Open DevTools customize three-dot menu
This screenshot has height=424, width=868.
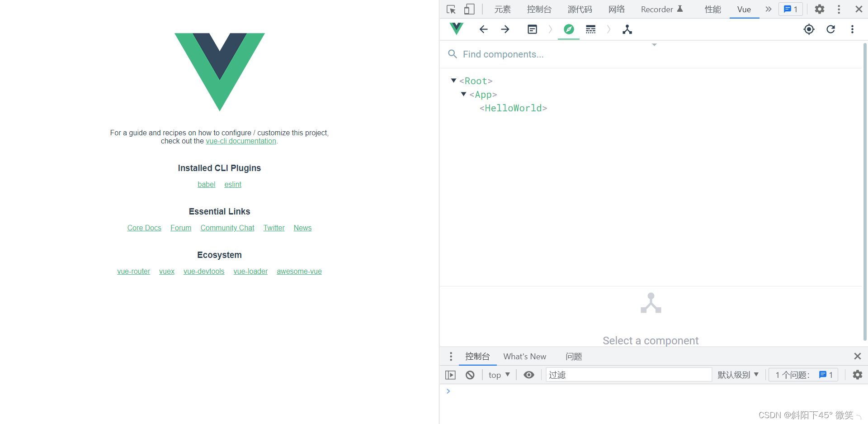[839, 9]
